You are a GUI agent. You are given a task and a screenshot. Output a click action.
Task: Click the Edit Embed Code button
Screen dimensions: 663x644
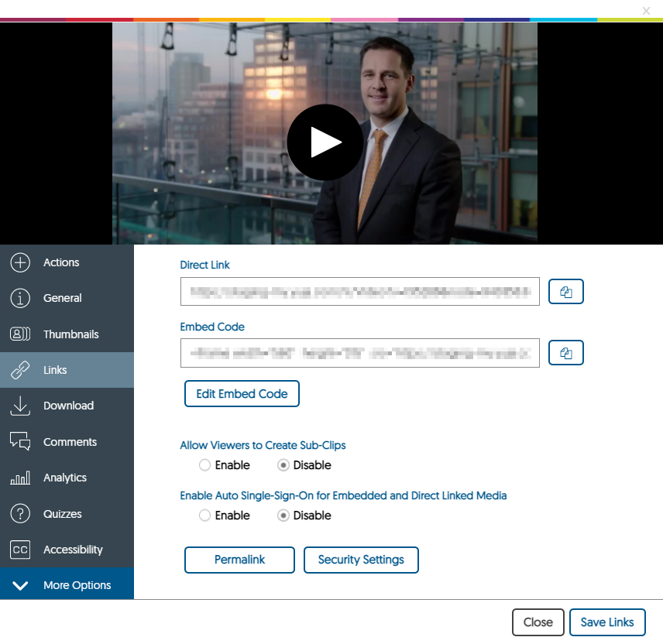tap(242, 394)
